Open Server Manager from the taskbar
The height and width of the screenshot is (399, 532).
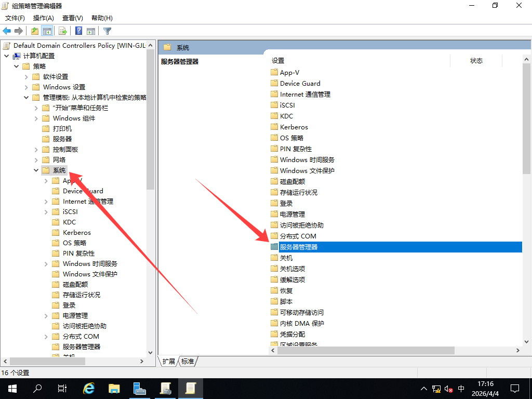[139, 388]
